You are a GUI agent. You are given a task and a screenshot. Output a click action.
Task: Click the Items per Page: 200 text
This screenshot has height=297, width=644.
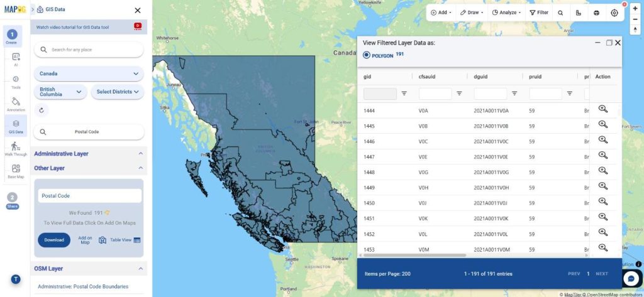387,274
